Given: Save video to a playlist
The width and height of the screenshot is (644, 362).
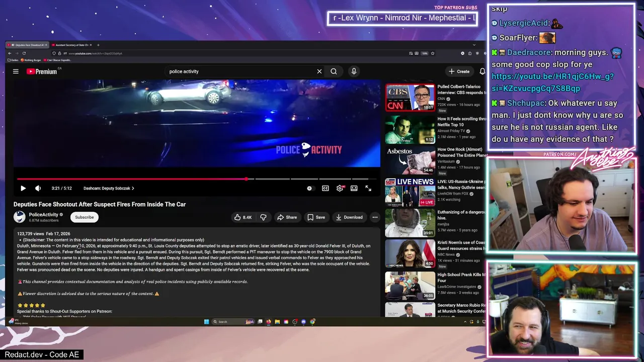Looking at the screenshot, I should 316,217.
